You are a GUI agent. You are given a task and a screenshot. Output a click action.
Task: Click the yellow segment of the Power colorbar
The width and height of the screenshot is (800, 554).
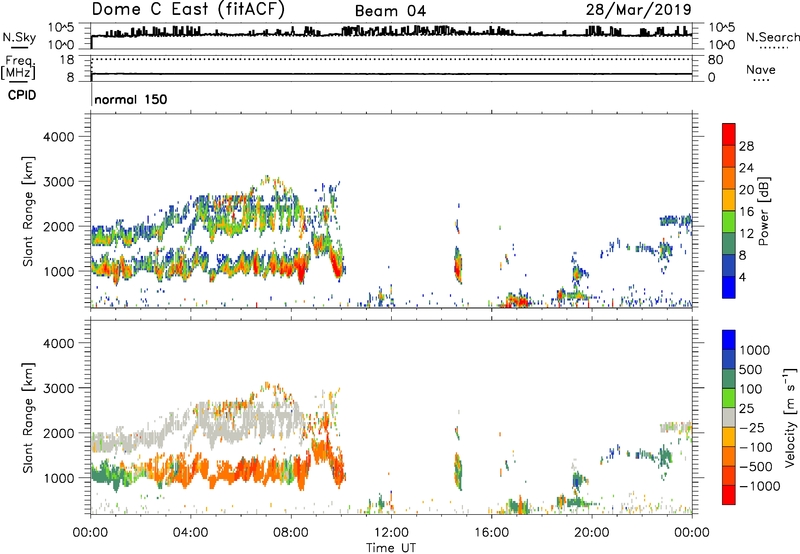click(729, 200)
